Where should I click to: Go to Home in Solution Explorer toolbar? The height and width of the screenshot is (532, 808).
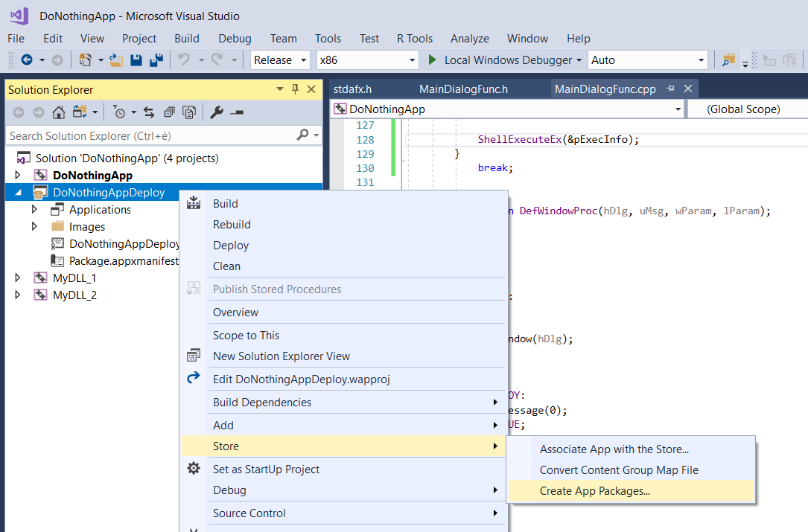click(x=59, y=112)
